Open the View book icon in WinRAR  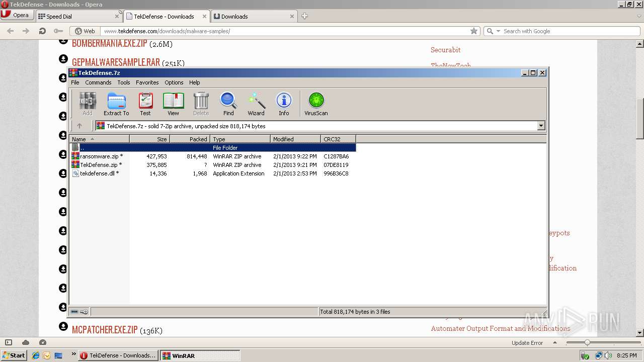click(x=173, y=104)
